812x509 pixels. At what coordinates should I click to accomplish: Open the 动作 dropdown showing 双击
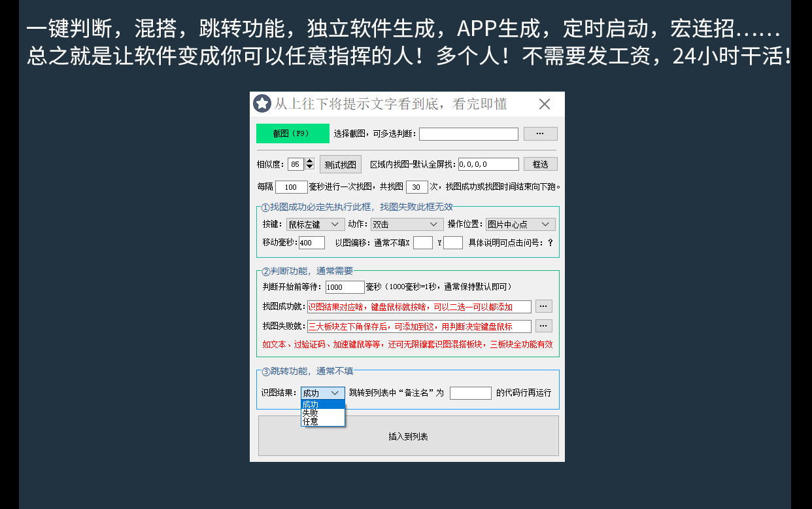pyautogui.click(x=407, y=224)
